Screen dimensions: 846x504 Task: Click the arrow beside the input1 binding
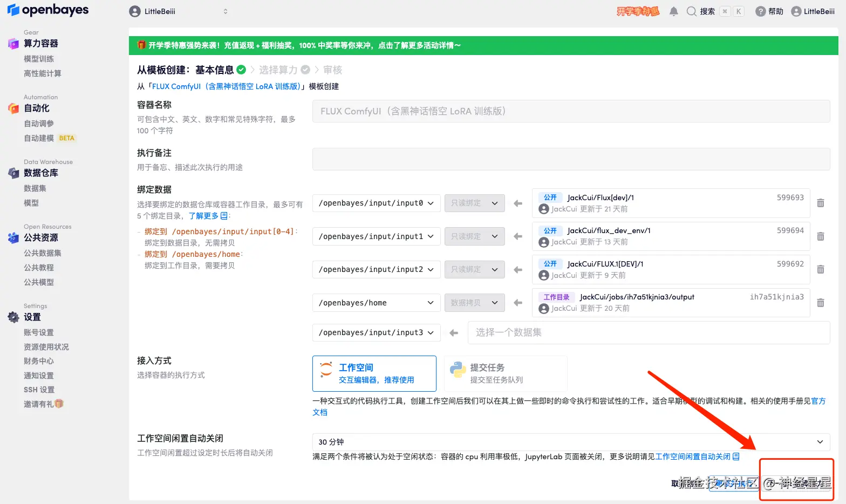click(518, 236)
